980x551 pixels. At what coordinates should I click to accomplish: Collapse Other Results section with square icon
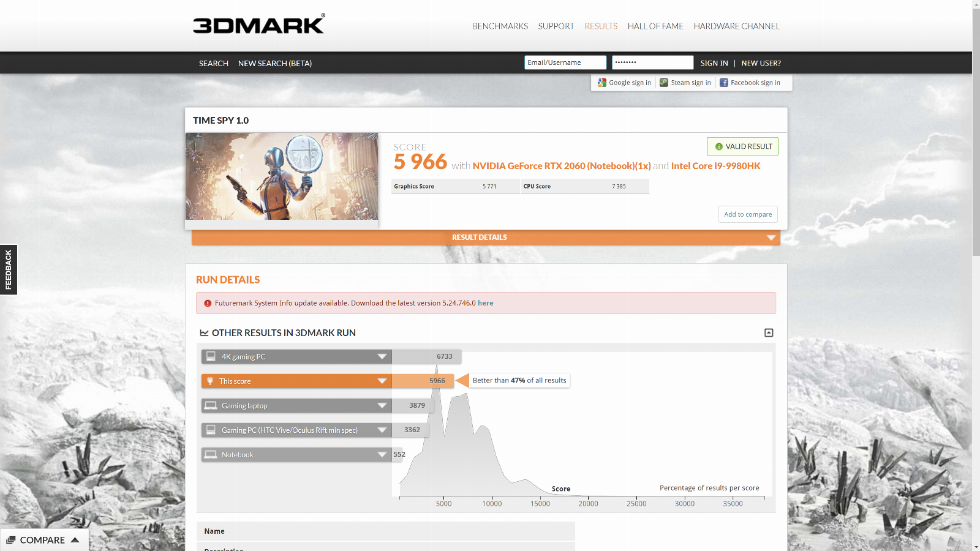(769, 332)
